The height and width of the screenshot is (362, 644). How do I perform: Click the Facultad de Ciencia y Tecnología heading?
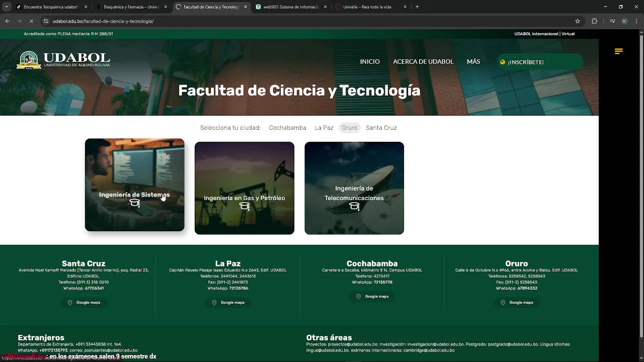[x=299, y=90]
